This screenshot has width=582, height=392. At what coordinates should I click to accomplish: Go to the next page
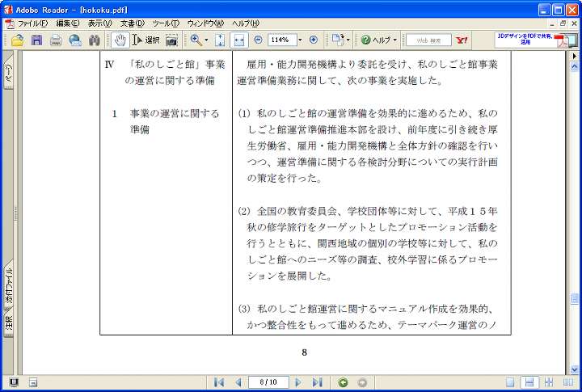click(298, 382)
